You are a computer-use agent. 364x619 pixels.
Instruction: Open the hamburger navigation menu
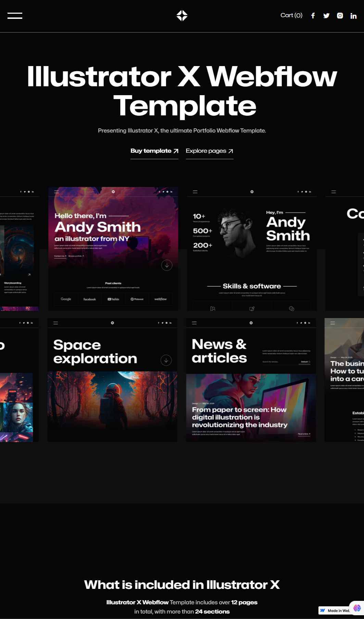(x=15, y=16)
